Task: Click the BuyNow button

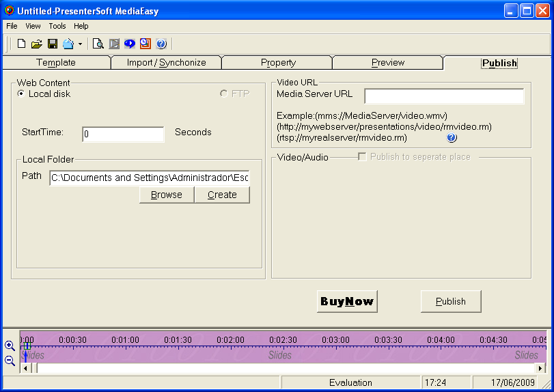Action: pos(347,301)
